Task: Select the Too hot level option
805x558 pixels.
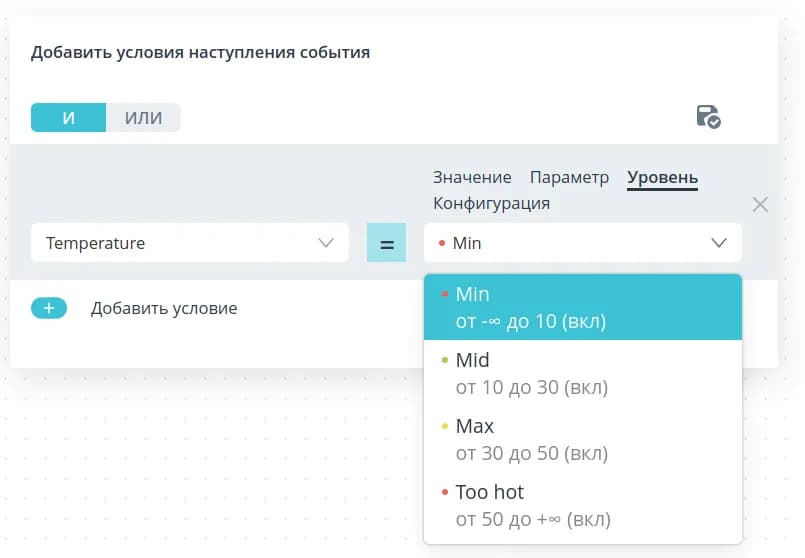Action: point(582,505)
